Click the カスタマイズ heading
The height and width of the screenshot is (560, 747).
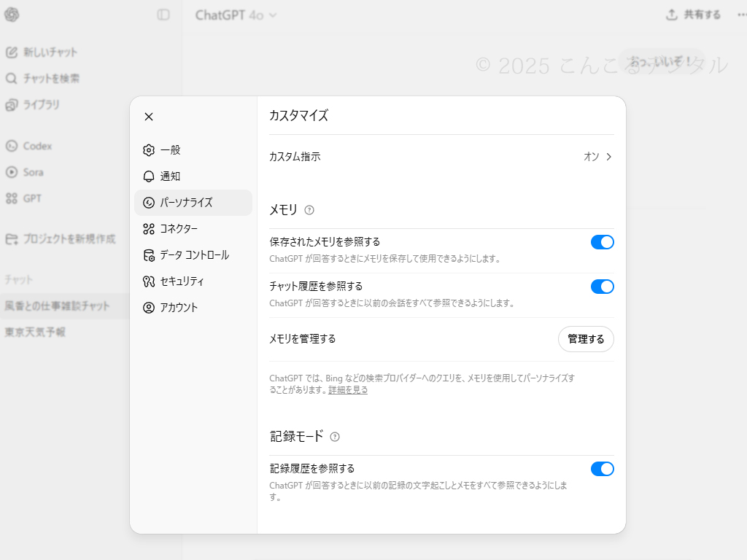(x=298, y=116)
